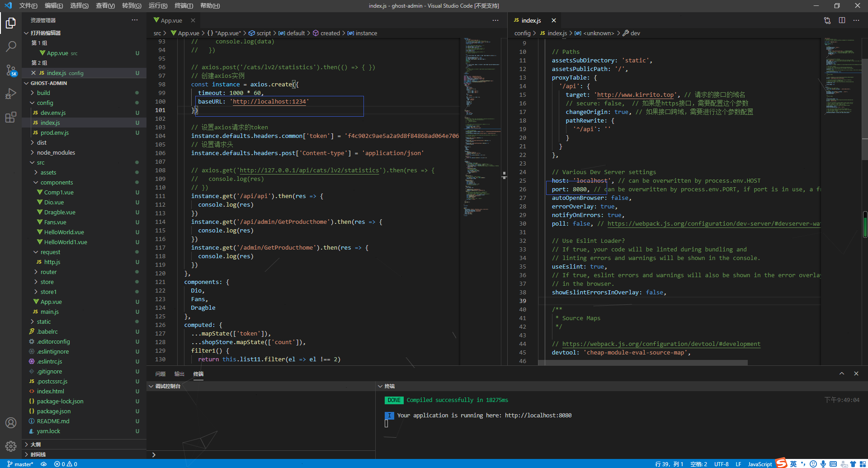Open more actions for index.js editor group

pyautogui.click(x=856, y=20)
